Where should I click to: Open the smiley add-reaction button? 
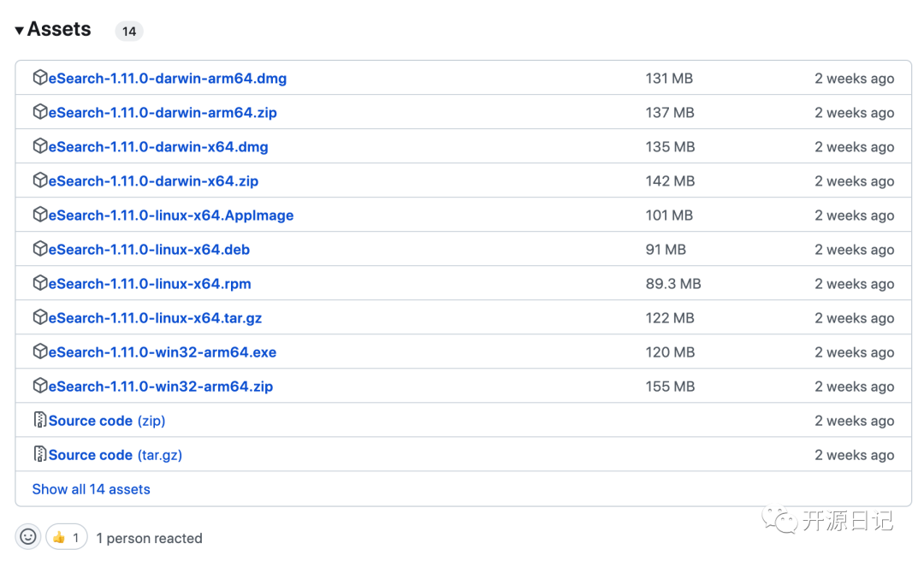27,536
